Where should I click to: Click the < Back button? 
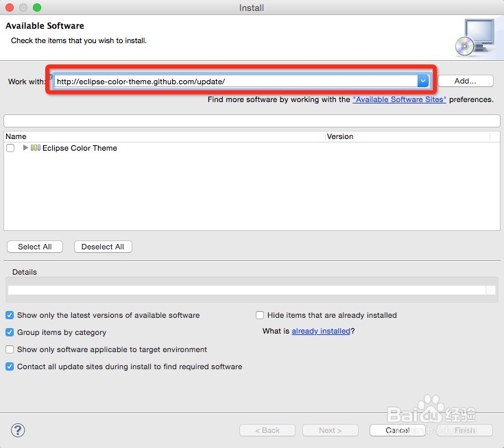click(267, 430)
